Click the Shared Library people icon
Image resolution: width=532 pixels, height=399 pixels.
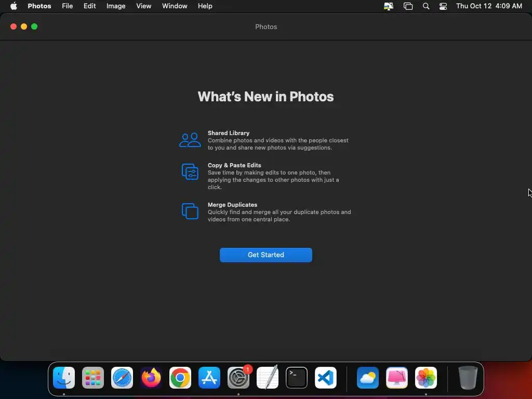click(190, 140)
